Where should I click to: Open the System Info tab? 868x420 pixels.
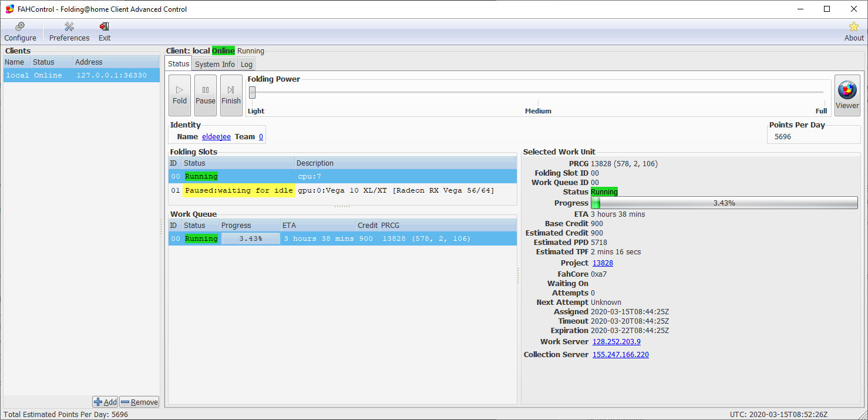[x=215, y=65]
